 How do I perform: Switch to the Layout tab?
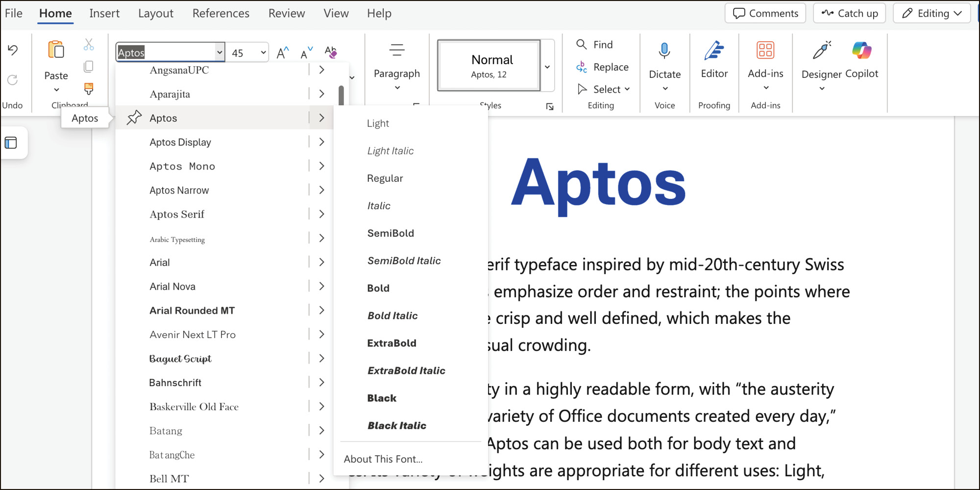(156, 13)
